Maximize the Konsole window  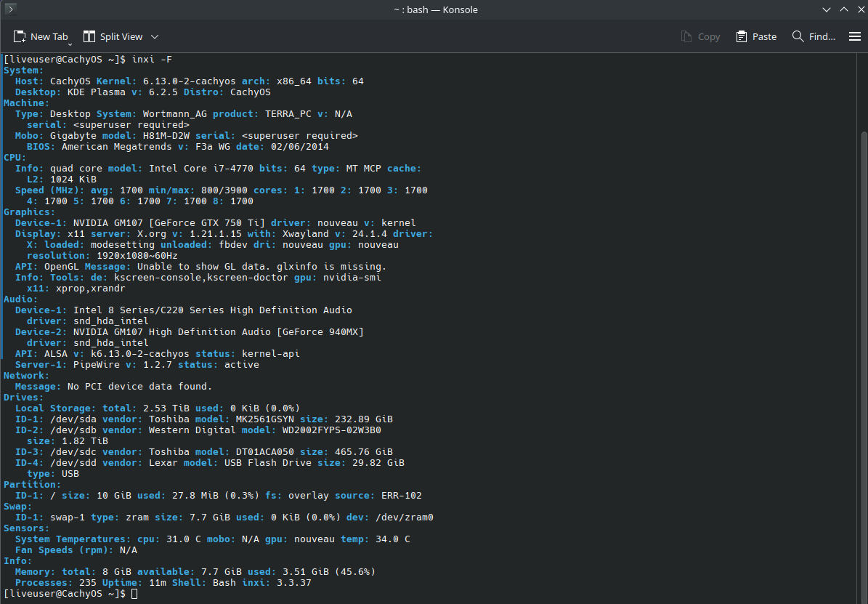coord(843,9)
